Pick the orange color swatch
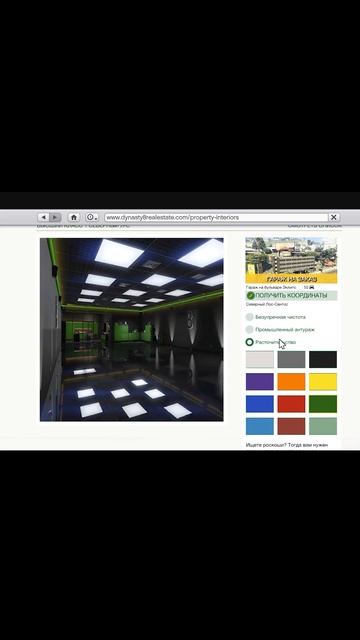This screenshot has width=360, height=640. tap(291, 382)
